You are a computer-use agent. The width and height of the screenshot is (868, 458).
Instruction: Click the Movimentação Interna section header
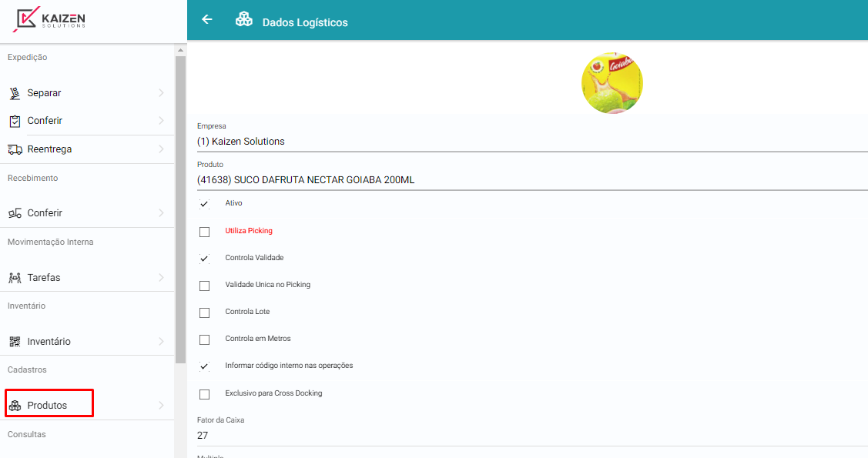click(x=50, y=242)
